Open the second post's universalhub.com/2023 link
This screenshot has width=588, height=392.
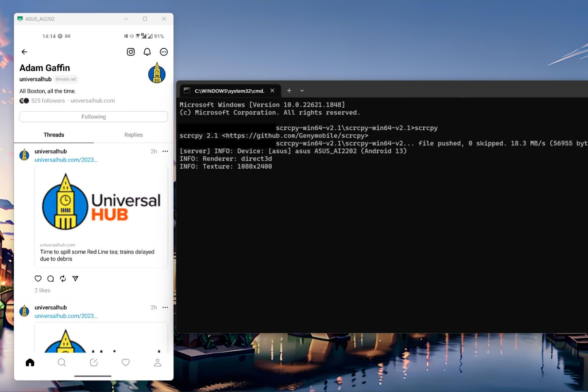[66, 316]
